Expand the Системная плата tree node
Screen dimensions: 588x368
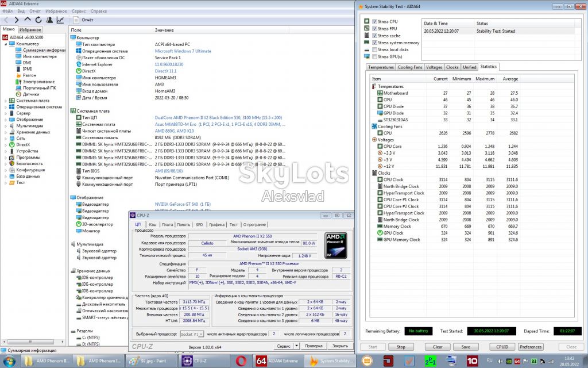tap(6, 101)
